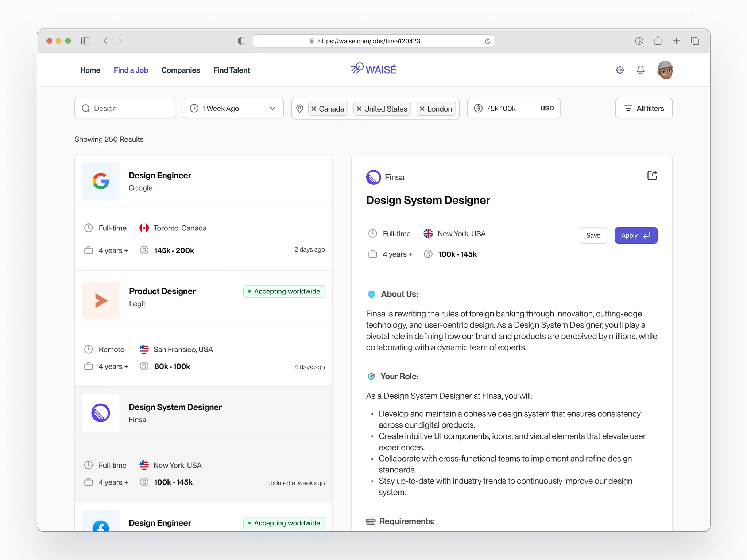Click San Fransico, USA location text
The width and height of the screenshot is (747, 560).
(x=183, y=350)
